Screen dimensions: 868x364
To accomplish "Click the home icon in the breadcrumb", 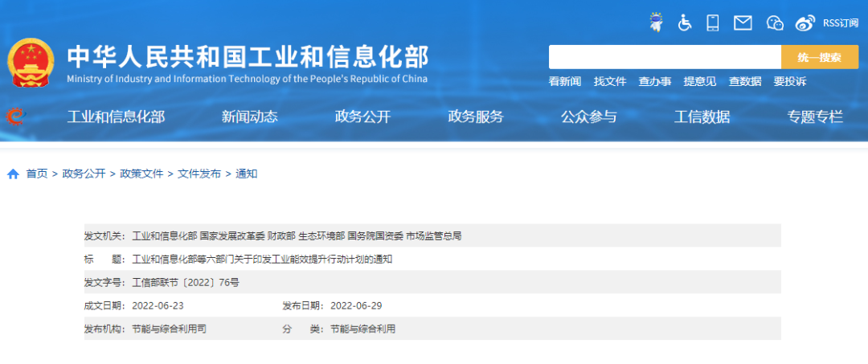I will (13, 174).
